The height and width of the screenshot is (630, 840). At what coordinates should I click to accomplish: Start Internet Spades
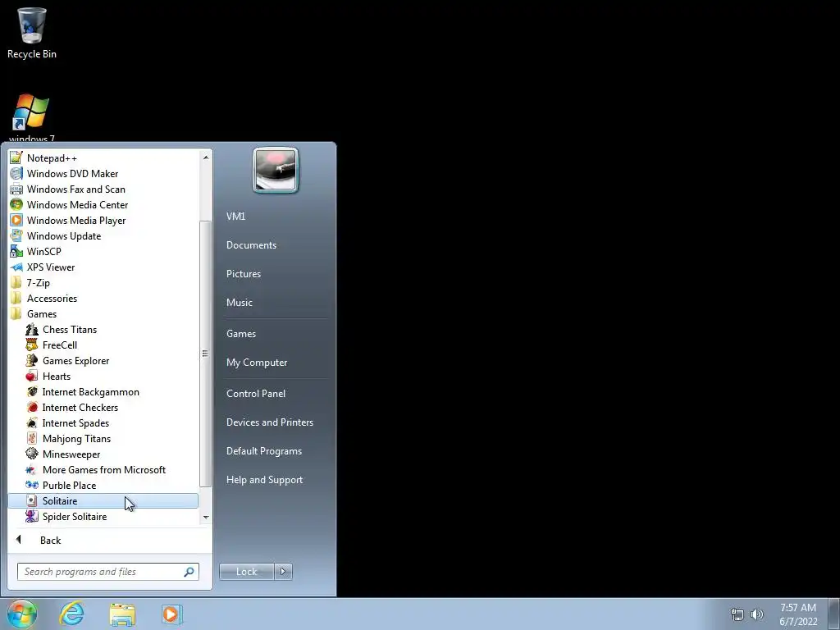click(x=103, y=422)
